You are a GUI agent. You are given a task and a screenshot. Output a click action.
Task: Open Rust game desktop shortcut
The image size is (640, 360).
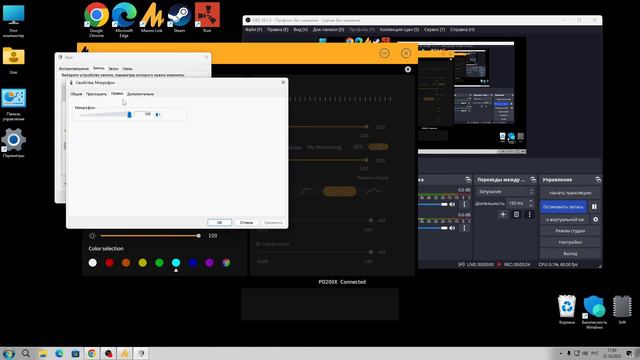tap(207, 18)
